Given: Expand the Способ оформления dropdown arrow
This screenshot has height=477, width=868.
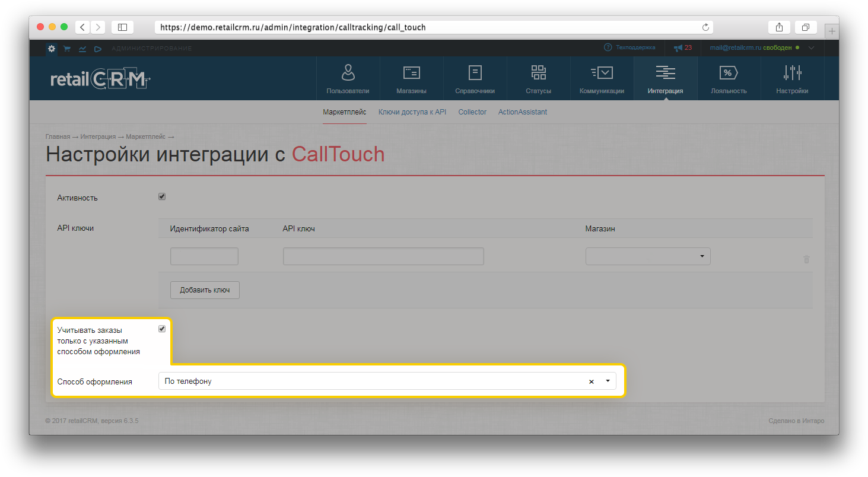Looking at the screenshot, I should (607, 381).
